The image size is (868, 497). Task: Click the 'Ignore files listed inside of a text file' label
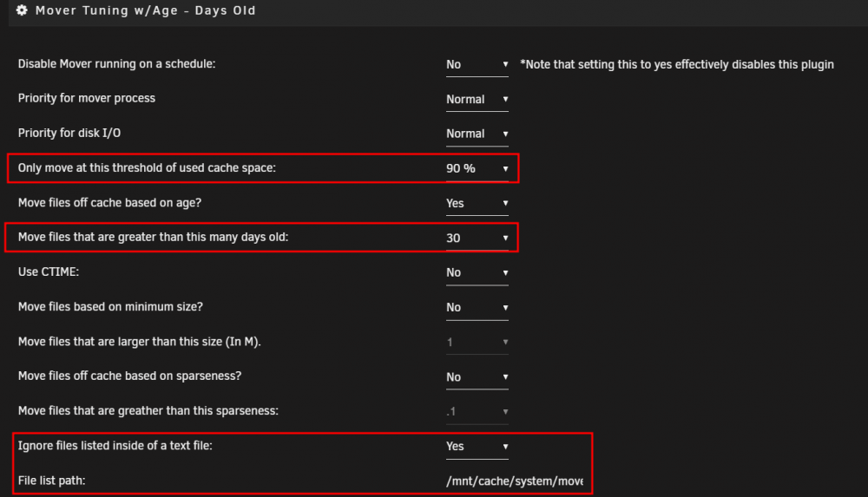115,446
